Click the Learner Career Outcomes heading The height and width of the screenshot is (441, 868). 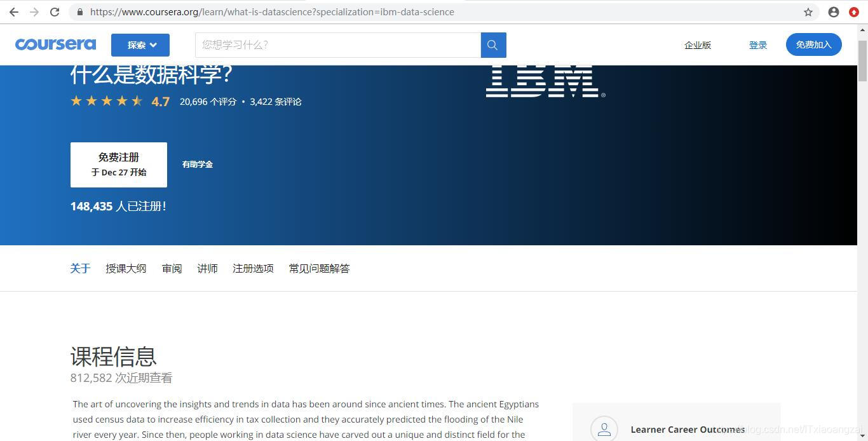(688, 430)
